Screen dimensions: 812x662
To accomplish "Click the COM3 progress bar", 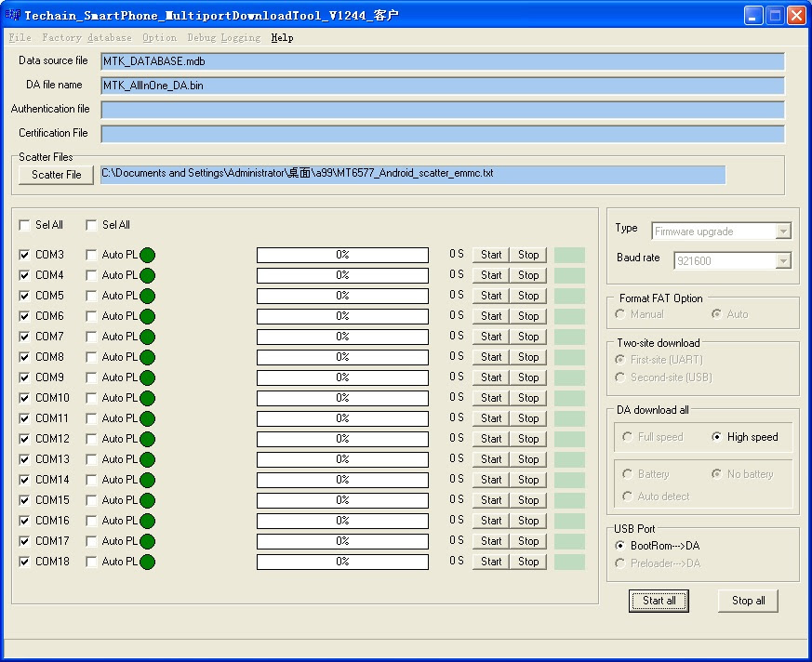I will click(x=342, y=255).
